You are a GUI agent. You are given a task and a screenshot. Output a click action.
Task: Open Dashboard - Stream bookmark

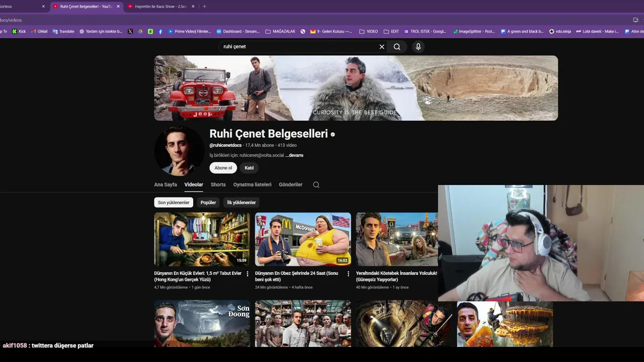pyautogui.click(x=238, y=31)
